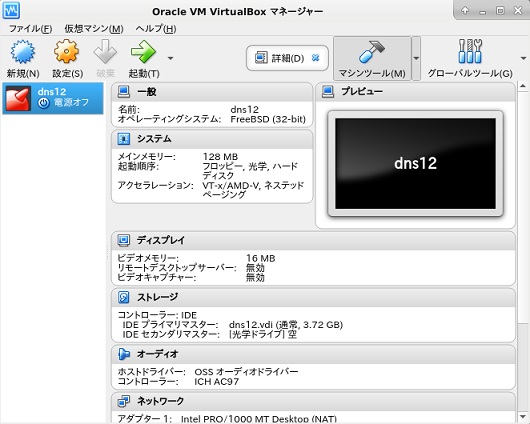Screen dimensions: 530x424
Task: Close the 詳細(D) tool with the X
Action: click(x=315, y=58)
